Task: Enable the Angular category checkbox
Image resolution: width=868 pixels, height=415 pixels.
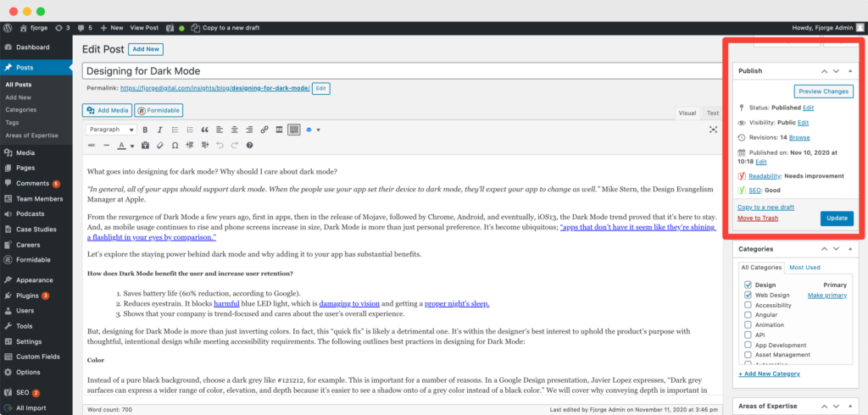Action: (747, 315)
